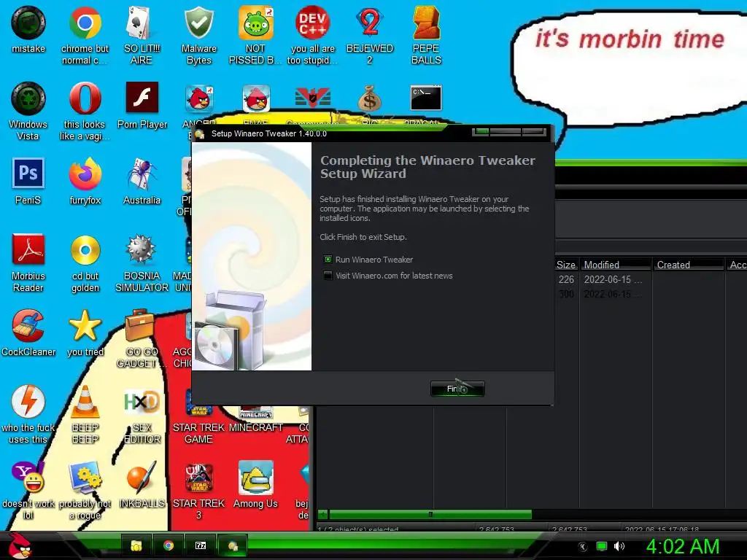Open the file explorer taskbar button
The height and width of the screenshot is (560, 747).
pyautogui.click(x=136, y=545)
